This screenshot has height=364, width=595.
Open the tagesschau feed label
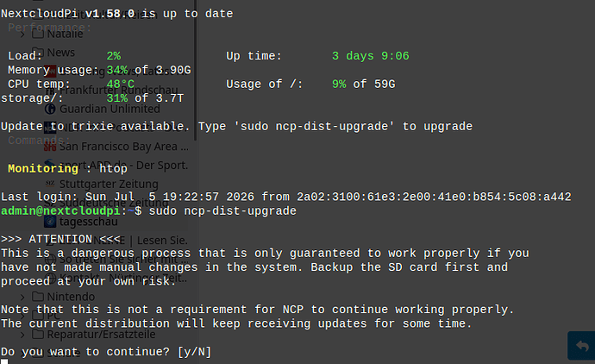tap(89, 222)
